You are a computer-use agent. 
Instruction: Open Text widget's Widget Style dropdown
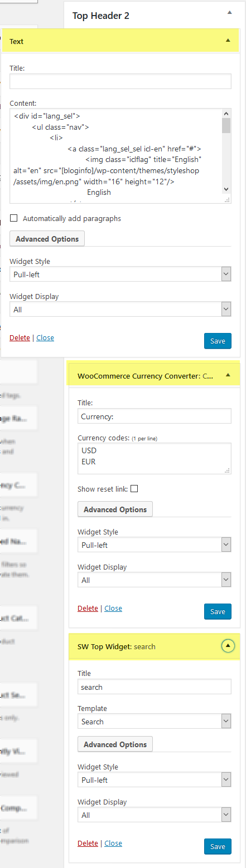[x=120, y=274]
